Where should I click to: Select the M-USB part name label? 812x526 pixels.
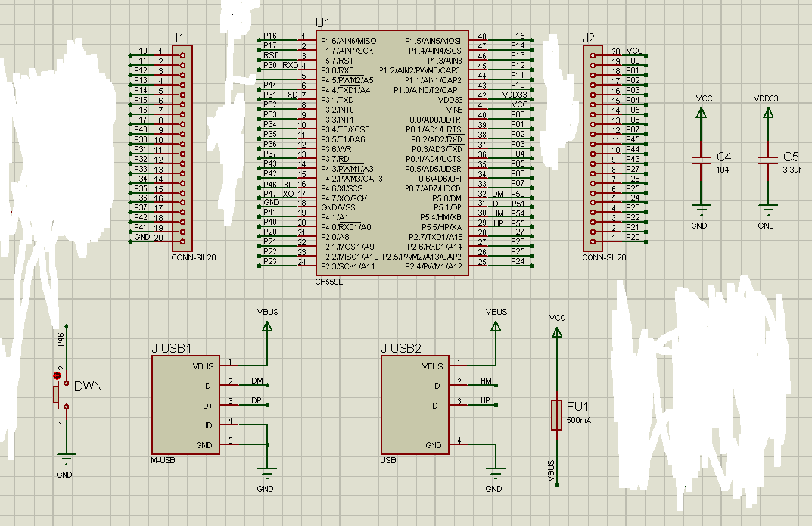click(163, 460)
